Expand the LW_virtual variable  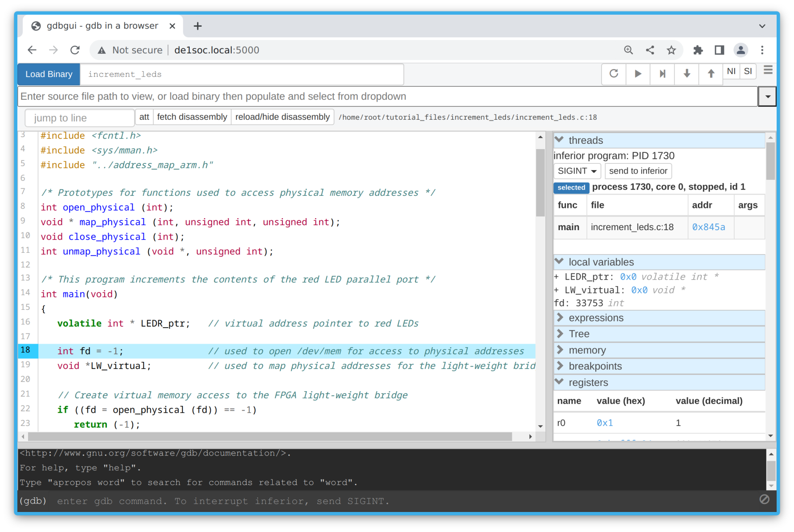coord(557,290)
